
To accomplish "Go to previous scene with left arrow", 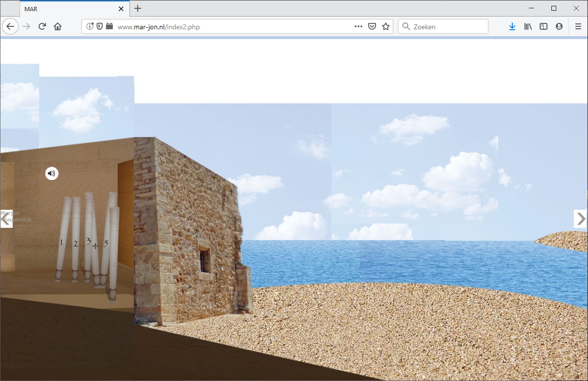I will click(6, 219).
